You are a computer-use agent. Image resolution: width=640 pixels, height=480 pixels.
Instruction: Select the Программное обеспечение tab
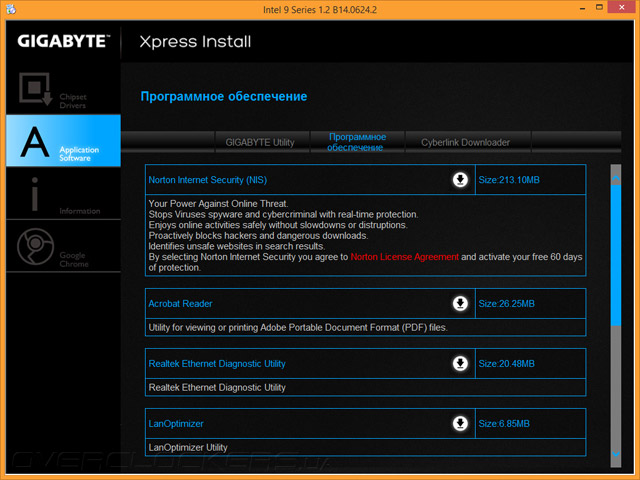357,142
